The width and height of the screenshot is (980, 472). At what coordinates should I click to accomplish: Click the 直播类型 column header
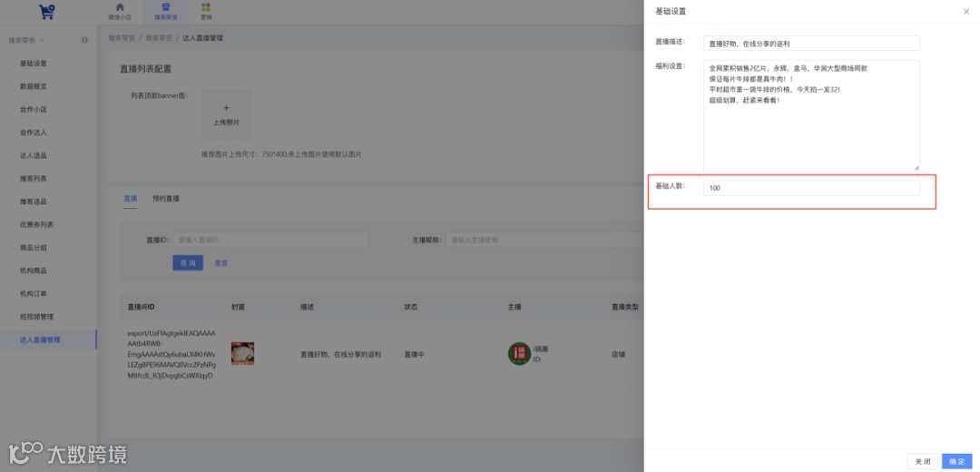pyautogui.click(x=625, y=308)
